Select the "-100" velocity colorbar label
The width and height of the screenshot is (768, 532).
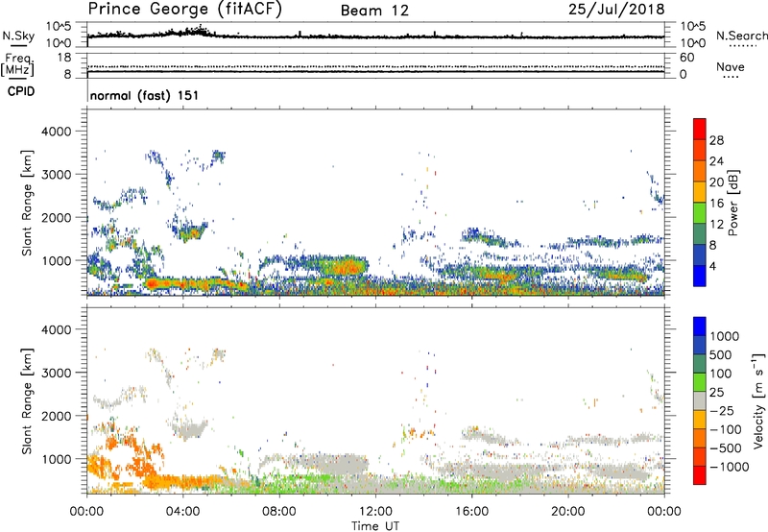(x=726, y=429)
